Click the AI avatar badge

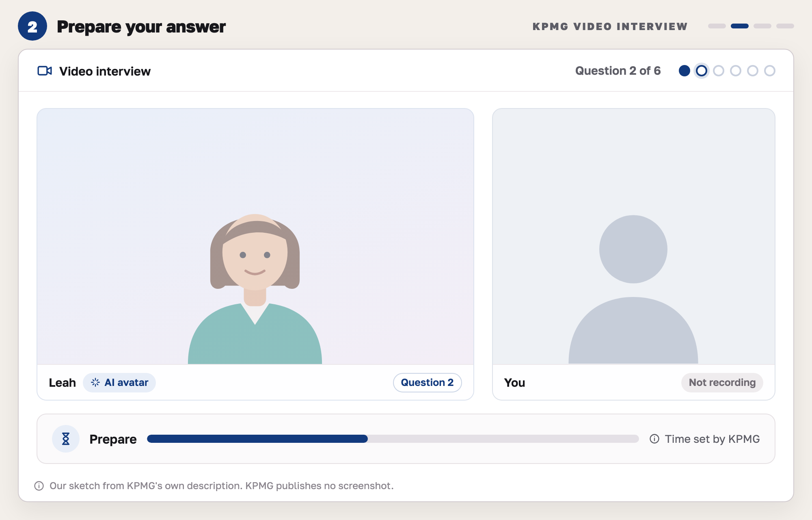tap(119, 382)
